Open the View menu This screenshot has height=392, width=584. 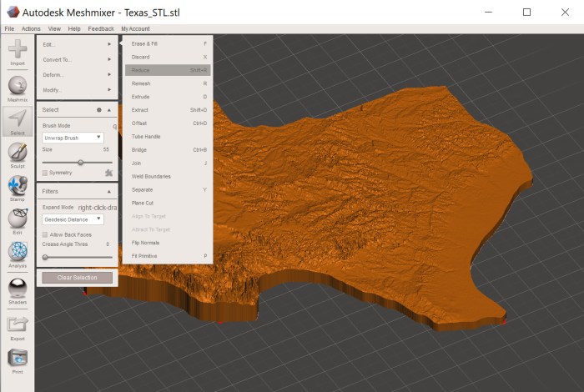[54, 28]
